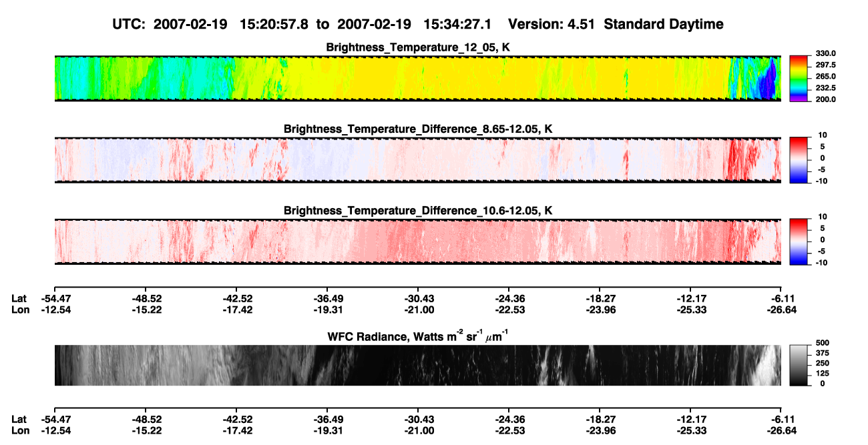
Task: Click the '265.0' color bar label
Action: (825, 77)
